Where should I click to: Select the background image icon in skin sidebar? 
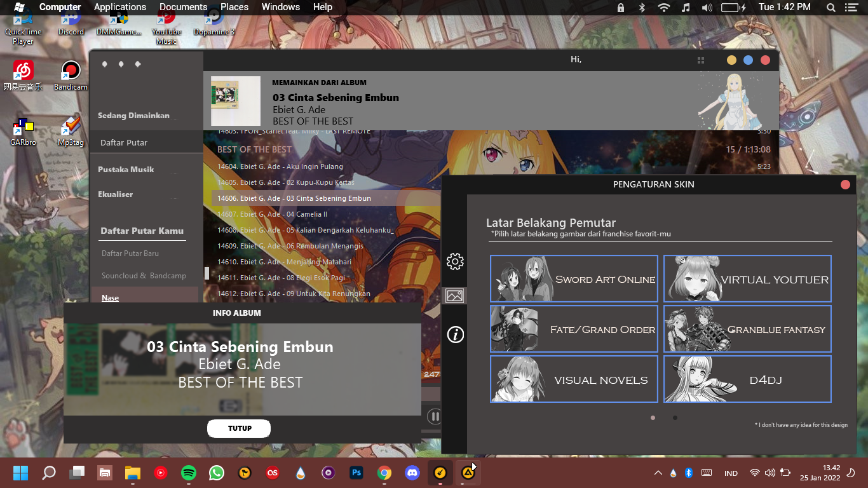(x=455, y=295)
